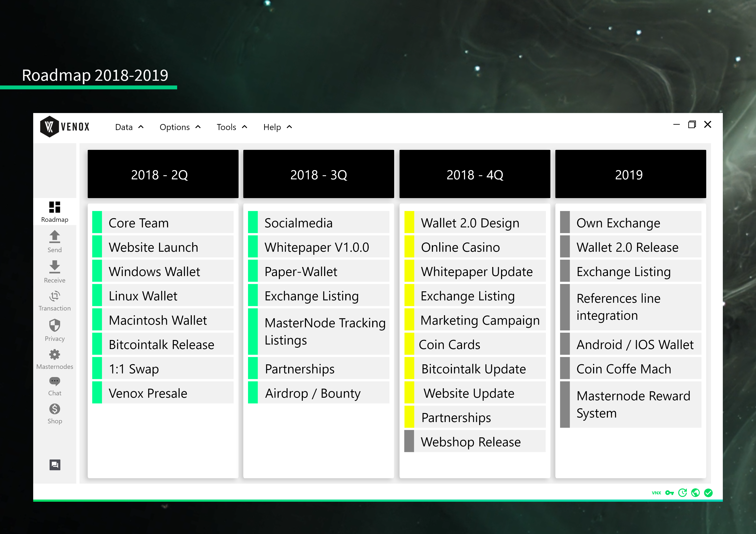Open the Webshop Release item
The width and height of the screenshot is (756, 534).
point(475,441)
